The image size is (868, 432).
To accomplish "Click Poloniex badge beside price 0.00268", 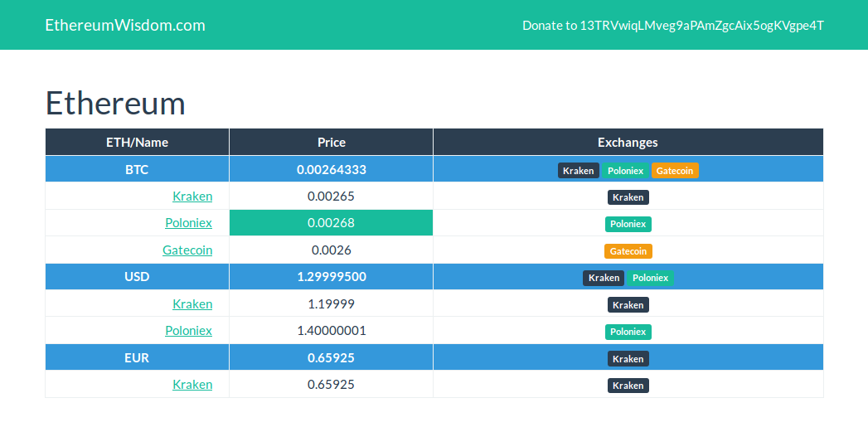I will 628,225.
